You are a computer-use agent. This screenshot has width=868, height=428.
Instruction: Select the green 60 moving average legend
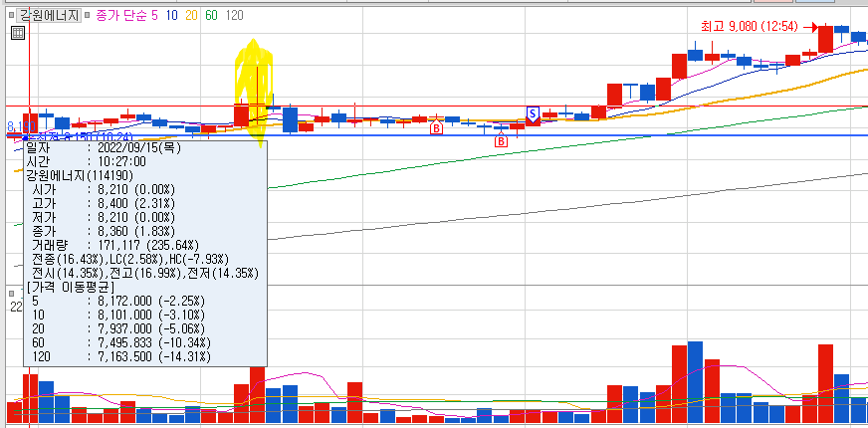click(x=211, y=16)
